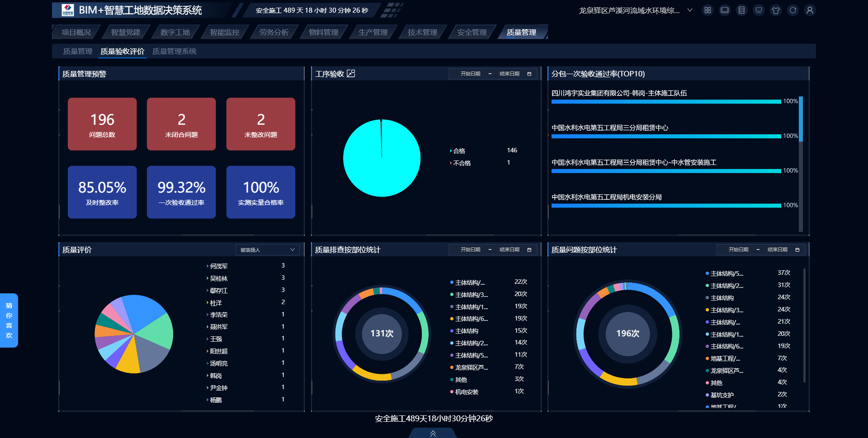
Task: Open the user profile icon
Action: point(810,10)
